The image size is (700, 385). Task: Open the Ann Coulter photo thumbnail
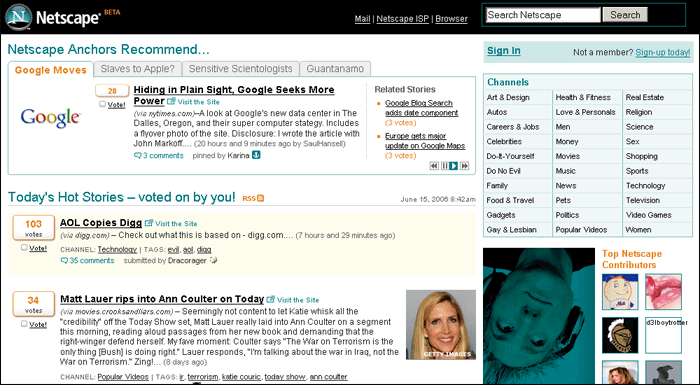click(x=441, y=325)
